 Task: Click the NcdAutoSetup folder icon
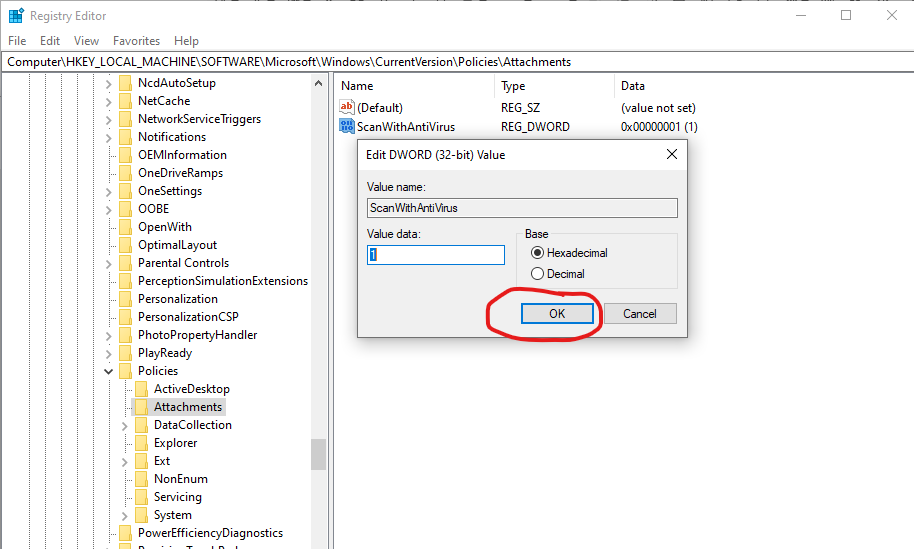pos(125,83)
